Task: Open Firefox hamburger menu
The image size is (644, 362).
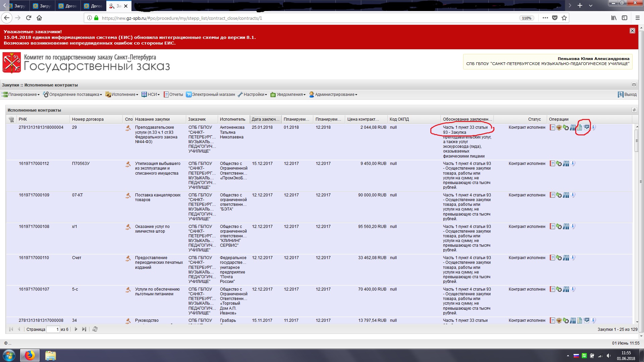Action: (x=637, y=18)
